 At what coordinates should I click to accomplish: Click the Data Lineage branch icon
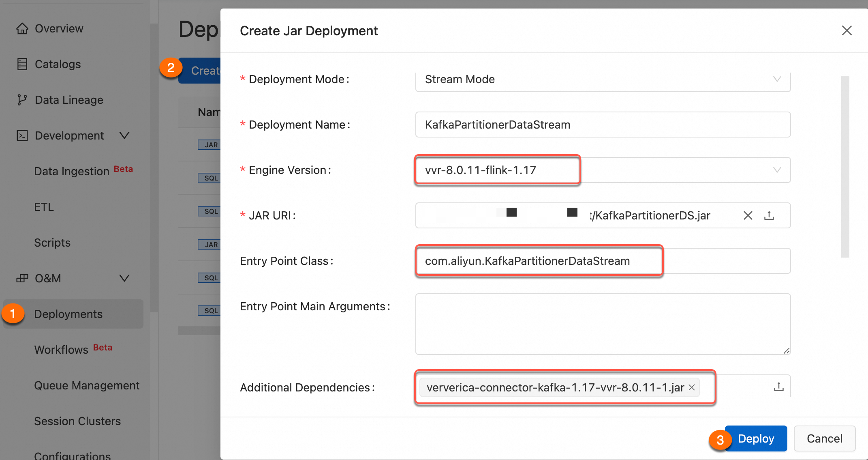22,100
